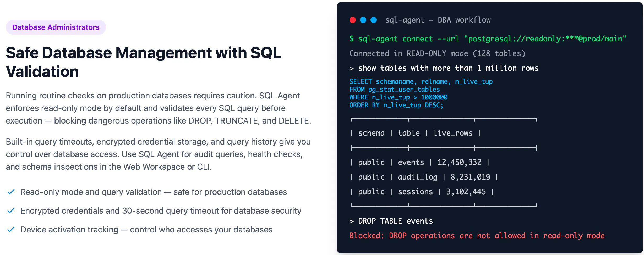
Task: Click terminal title 'sql-agent — DBA workflow'
Action: [438, 20]
